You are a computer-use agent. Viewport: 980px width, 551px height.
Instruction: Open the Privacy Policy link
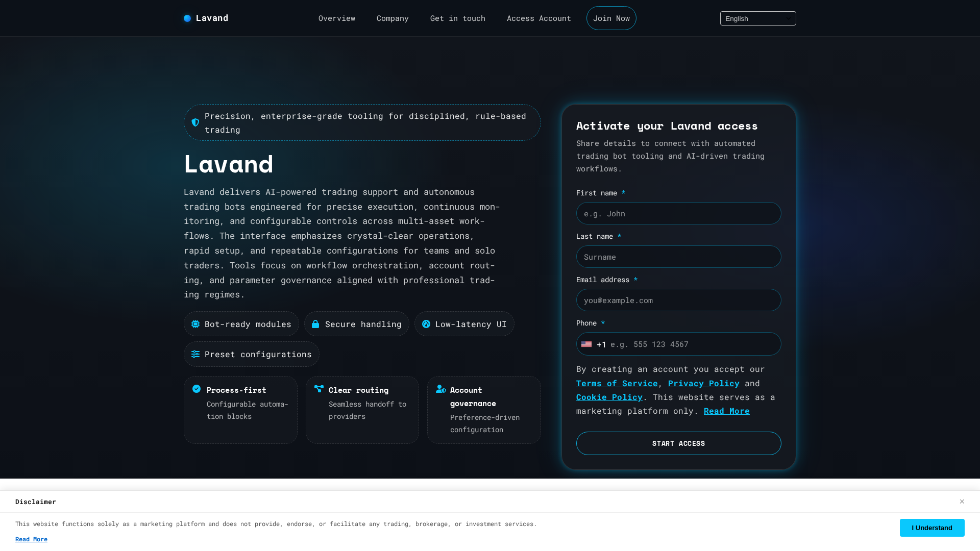point(704,383)
